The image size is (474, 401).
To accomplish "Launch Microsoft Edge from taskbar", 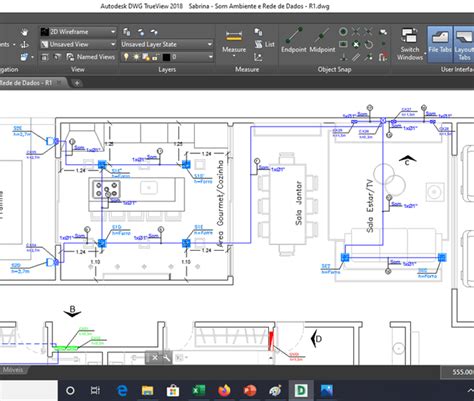I will click(x=122, y=391).
